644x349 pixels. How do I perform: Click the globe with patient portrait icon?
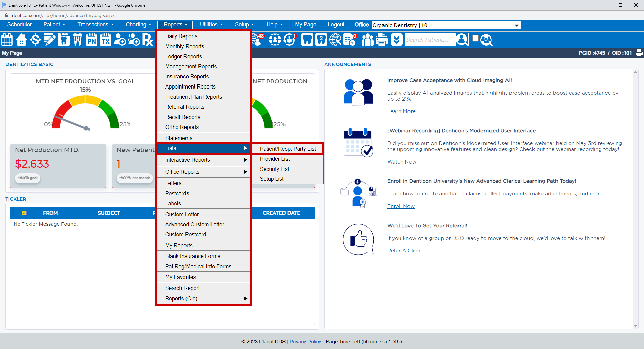point(275,40)
